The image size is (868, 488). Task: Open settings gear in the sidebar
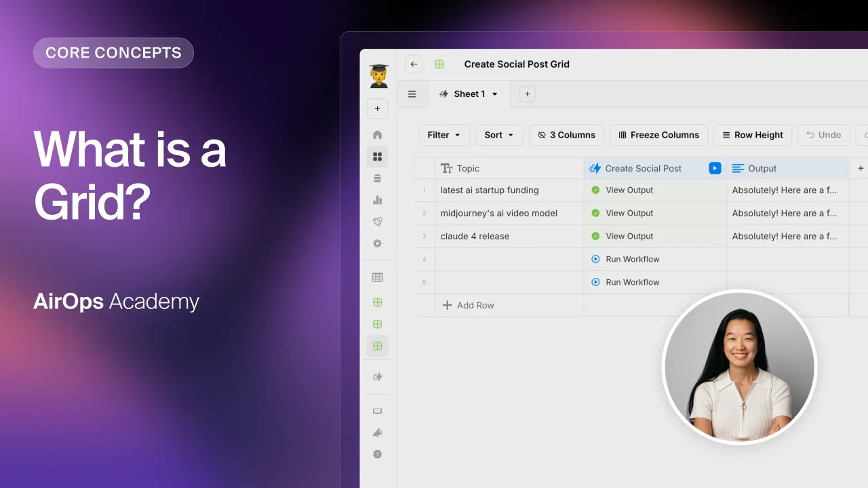click(378, 243)
